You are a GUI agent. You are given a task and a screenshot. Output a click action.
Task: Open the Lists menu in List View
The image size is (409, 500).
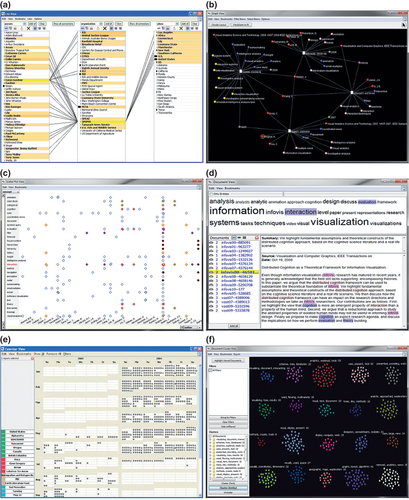pyautogui.click(x=30, y=19)
